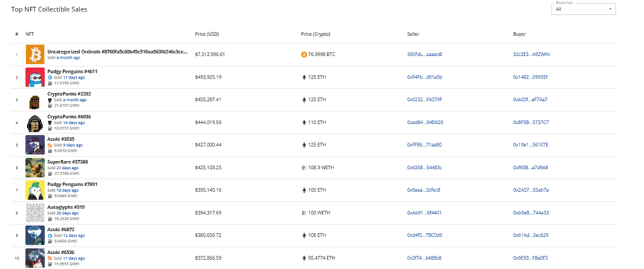Click marketplace icon before 'Sold 17 days ago' for Pudgy Penguins #4611
Screen dimensions: 644x269
(50, 77)
